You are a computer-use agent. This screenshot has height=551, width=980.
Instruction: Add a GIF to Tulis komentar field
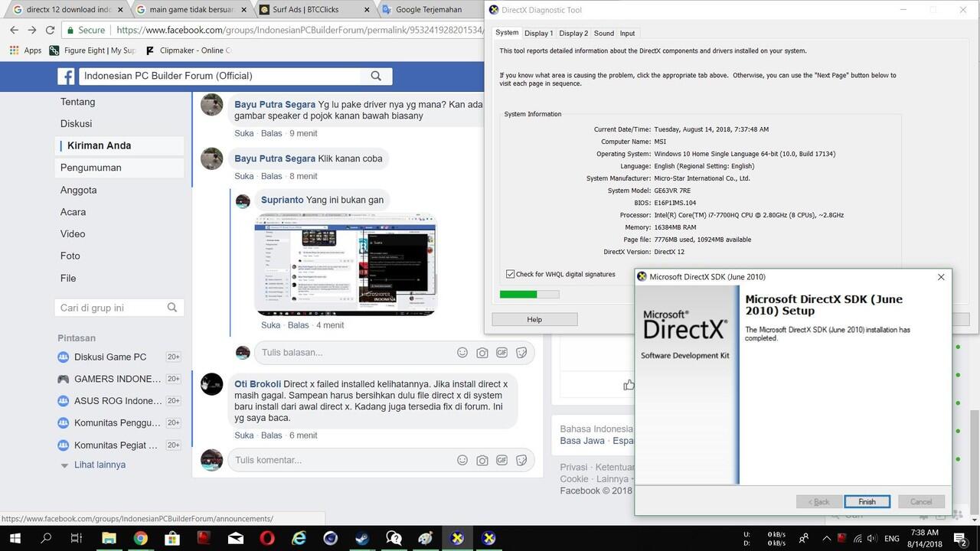pyautogui.click(x=502, y=460)
